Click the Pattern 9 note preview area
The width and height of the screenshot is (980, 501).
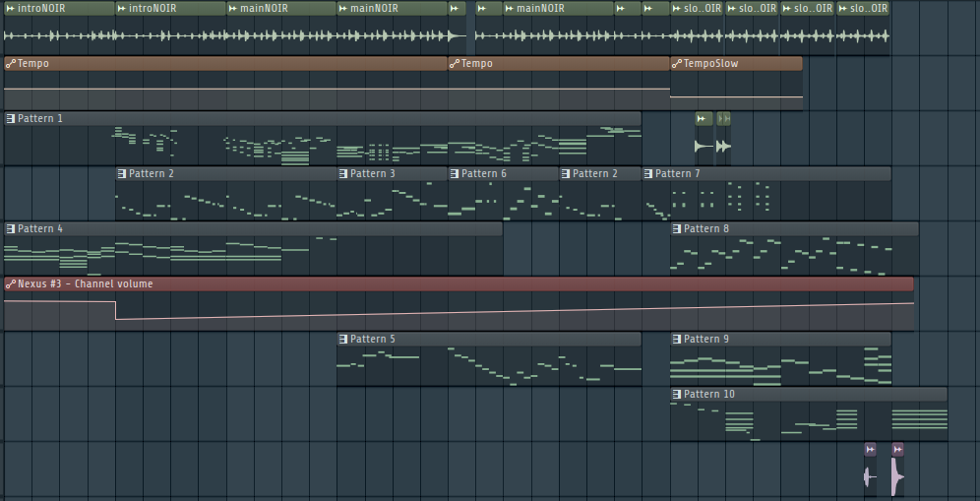[x=780, y=365]
